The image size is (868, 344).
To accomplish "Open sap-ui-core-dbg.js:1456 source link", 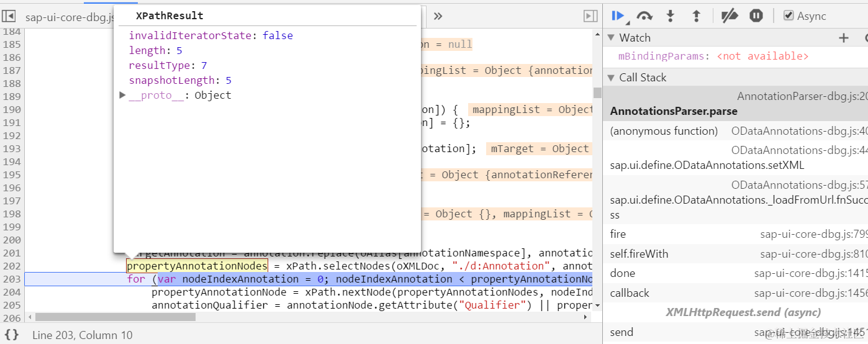I will coord(810,293).
